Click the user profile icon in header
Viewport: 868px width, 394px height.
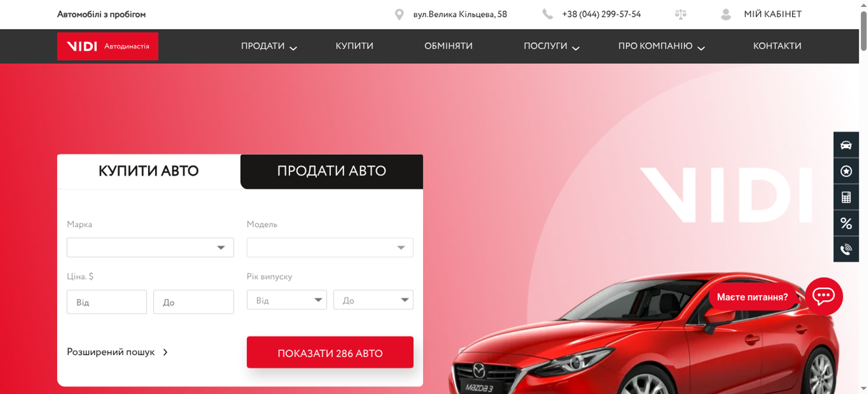tap(726, 14)
